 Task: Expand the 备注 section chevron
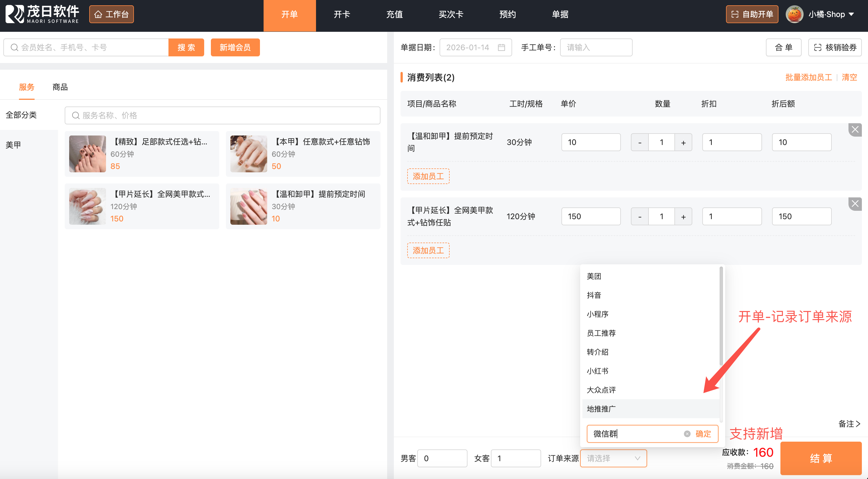coord(858,424)
